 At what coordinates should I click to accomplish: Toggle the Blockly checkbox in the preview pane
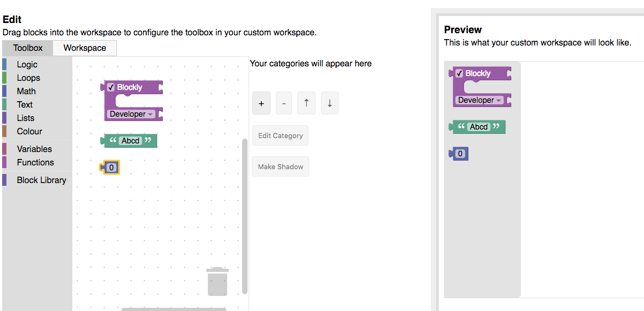click(459, 73)
